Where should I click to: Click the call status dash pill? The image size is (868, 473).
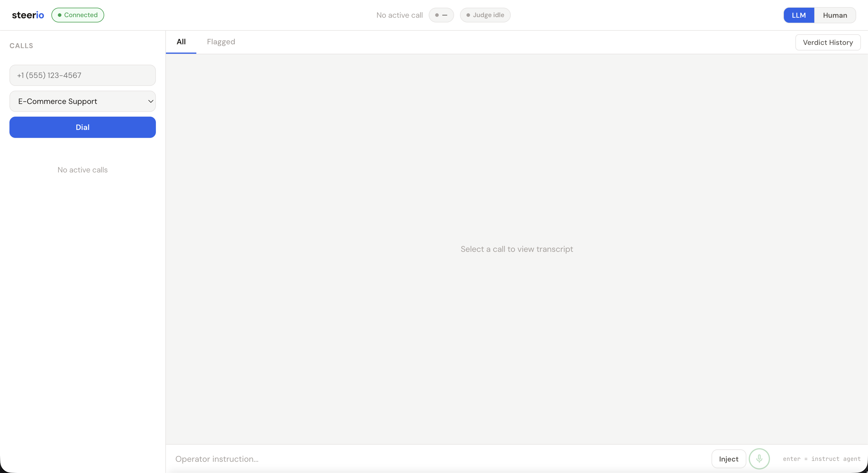(441, 15)
